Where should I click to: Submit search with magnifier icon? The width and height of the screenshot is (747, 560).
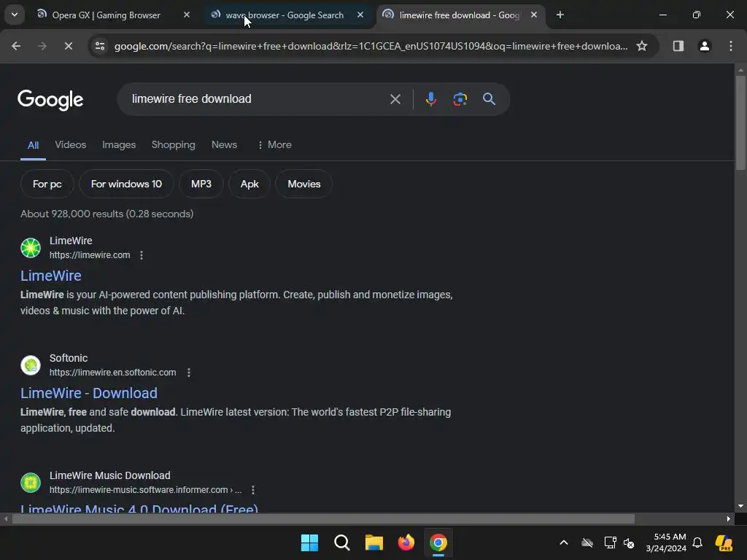489,99
